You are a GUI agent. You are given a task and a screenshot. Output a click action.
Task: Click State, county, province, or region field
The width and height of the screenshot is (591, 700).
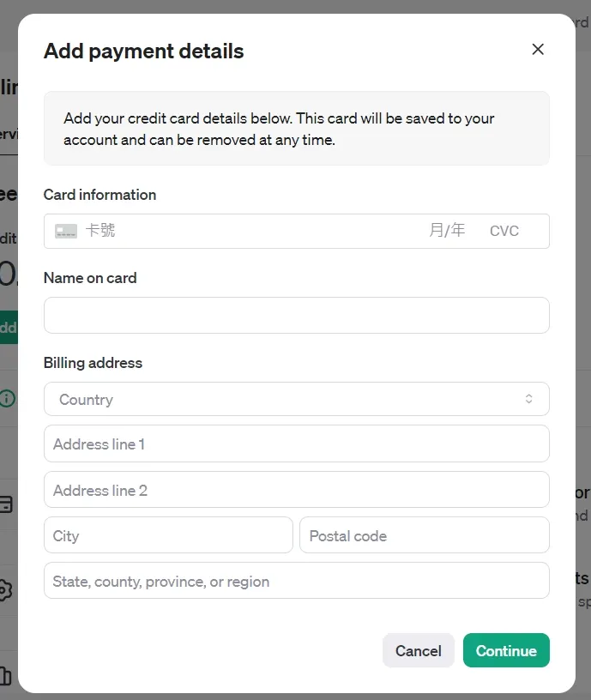(x=296, y=581)
